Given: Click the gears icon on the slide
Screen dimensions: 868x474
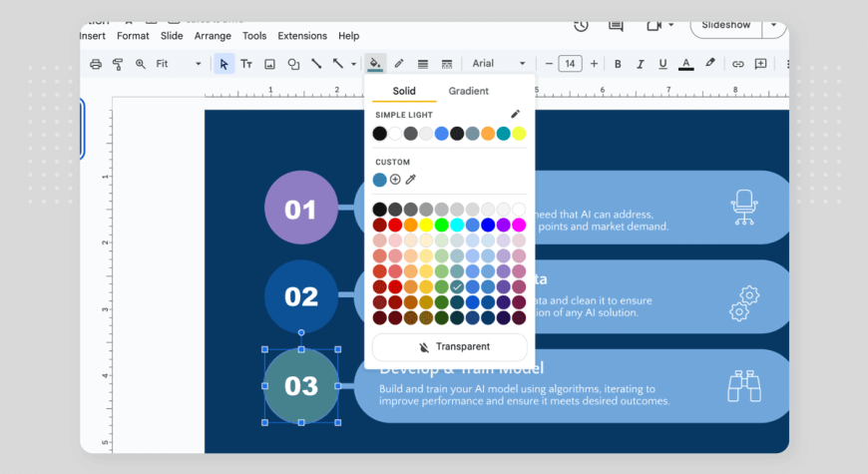Looking at the screenshot, I should click(744, 303).
